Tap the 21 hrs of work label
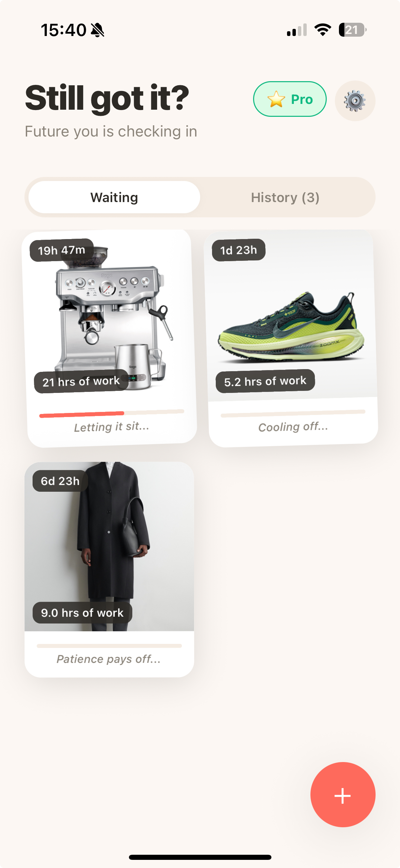 (81, 381)
